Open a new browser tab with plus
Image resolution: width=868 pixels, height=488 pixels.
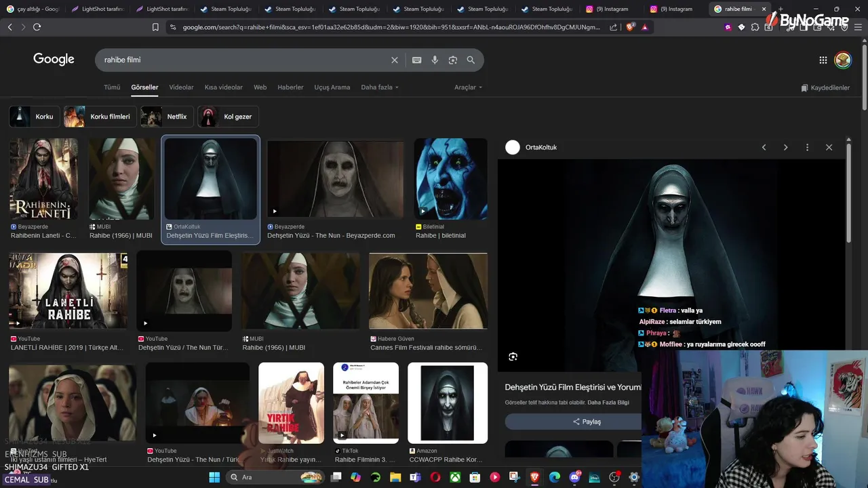point(781,9)
